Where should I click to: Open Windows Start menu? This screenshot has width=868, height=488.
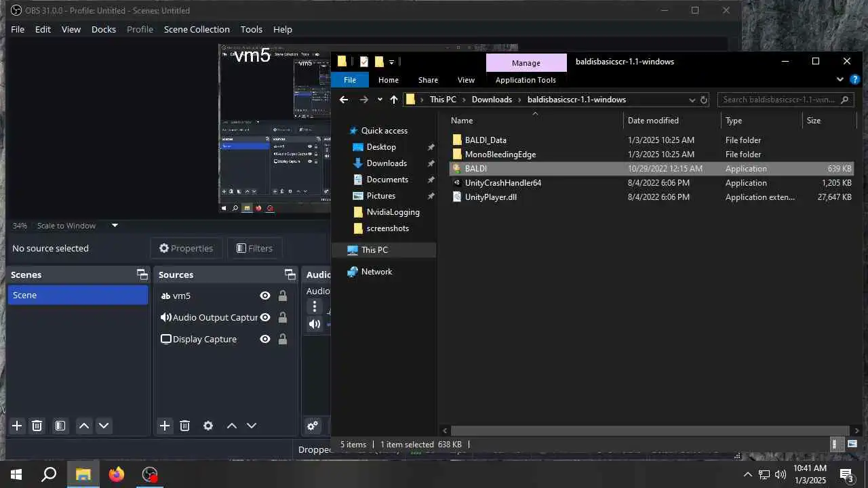(16, 474)
